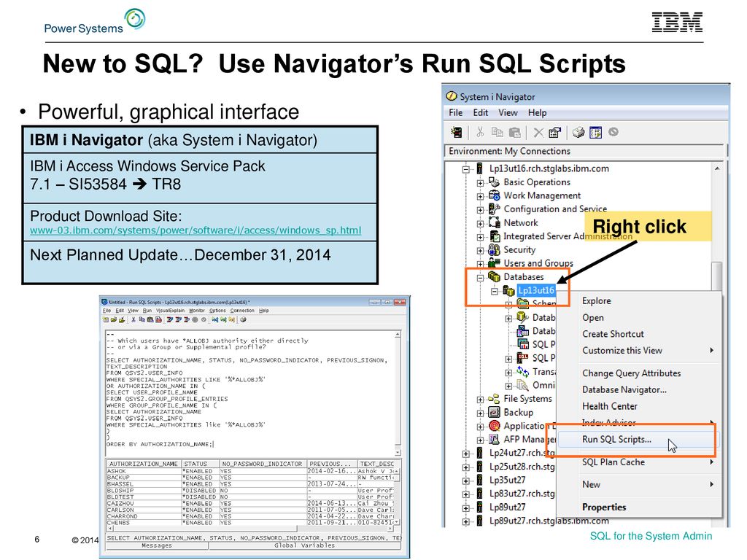Click the STATUS column header in results
The height and width of the screenshot is (560, 747).
coord(200,464)
